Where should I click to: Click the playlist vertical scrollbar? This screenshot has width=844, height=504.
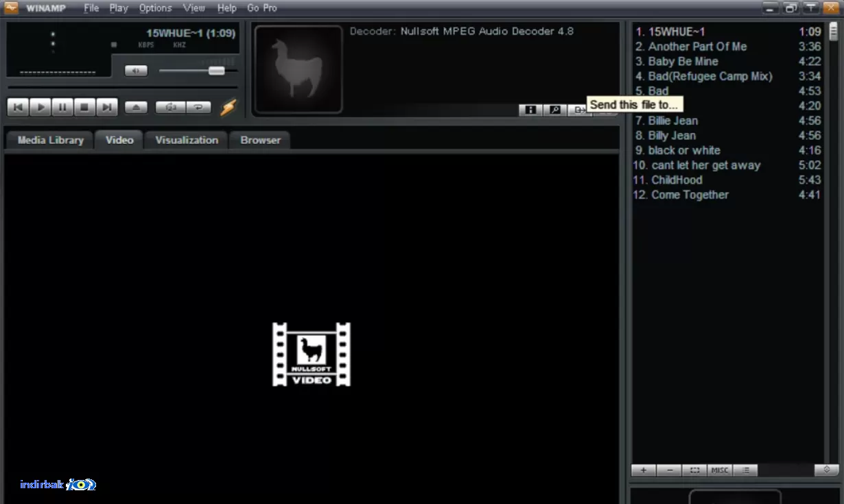(x=834, y=243)
